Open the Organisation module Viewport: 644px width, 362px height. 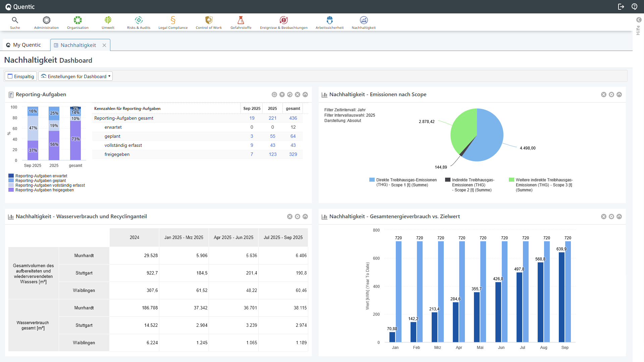(78, 22)
